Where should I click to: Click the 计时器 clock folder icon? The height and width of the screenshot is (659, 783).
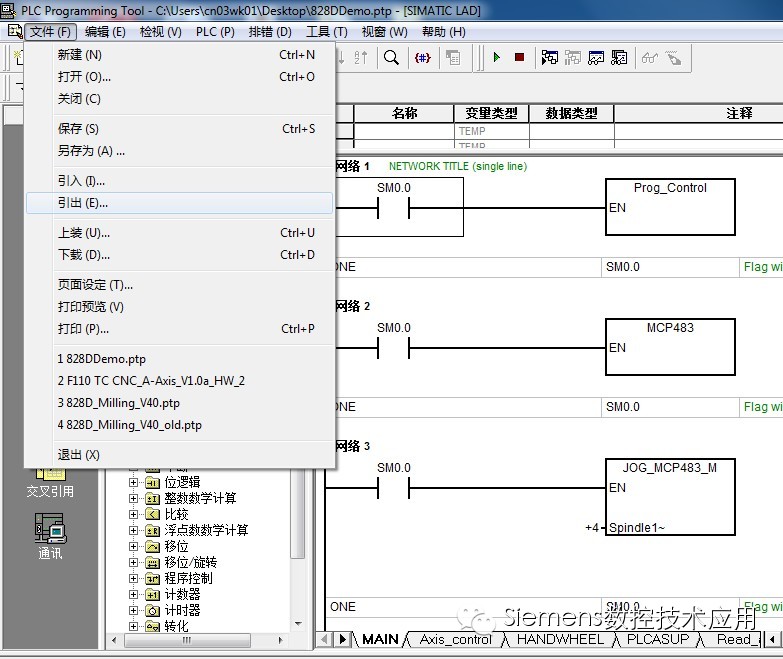tap(152, 610)
